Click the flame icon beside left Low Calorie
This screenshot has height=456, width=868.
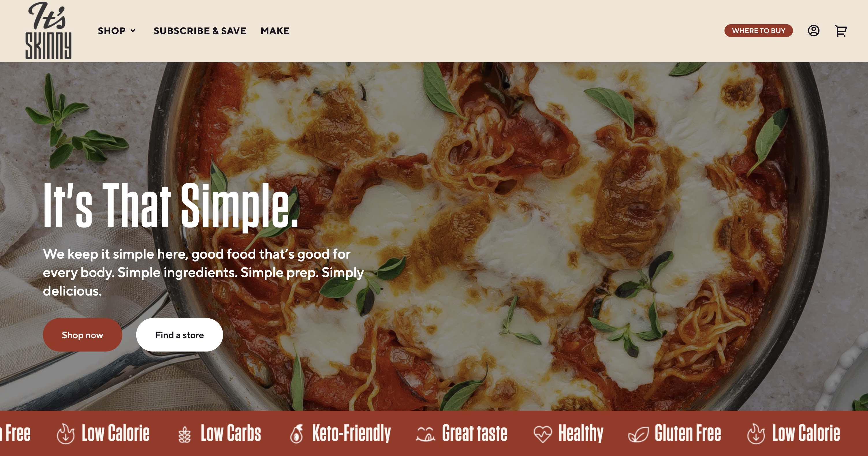point(65,434)
